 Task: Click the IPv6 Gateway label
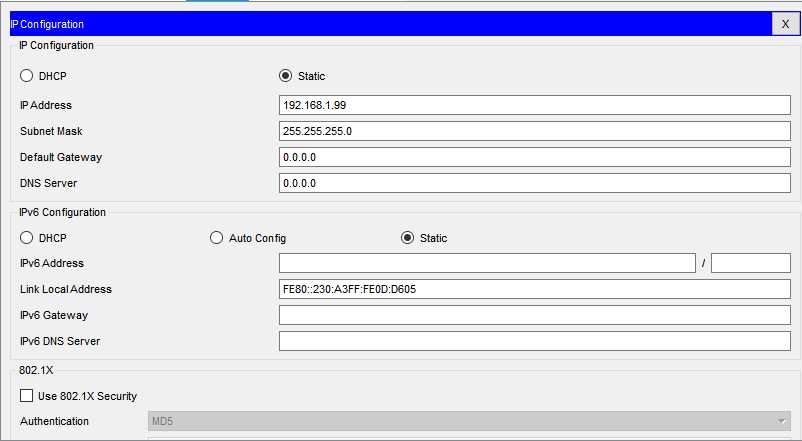coord(54,315)
